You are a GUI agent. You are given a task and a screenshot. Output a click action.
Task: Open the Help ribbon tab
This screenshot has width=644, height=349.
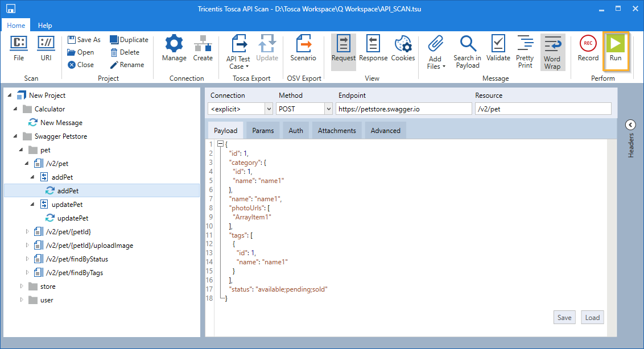[x=45, y=26]
